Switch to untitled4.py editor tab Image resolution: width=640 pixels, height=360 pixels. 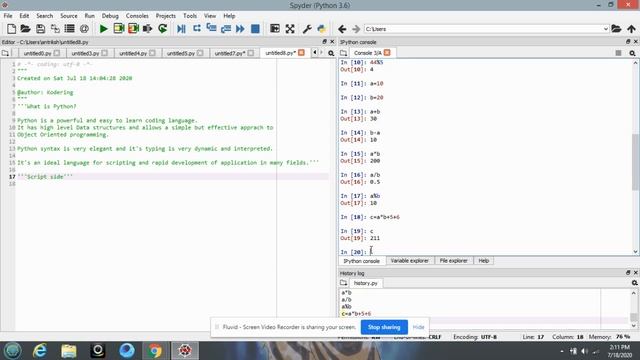click(x=133, y=53)
